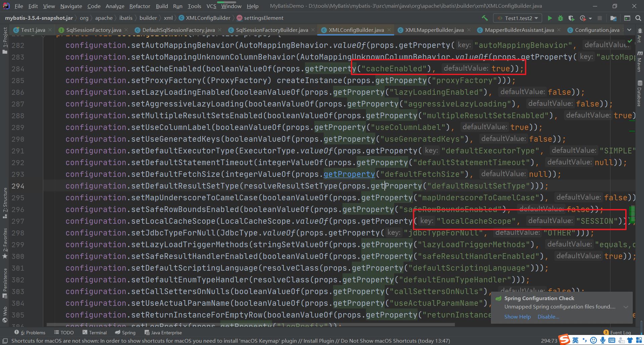
Task: Click Show Help link in notification
Action: click(x=517, y=317)
